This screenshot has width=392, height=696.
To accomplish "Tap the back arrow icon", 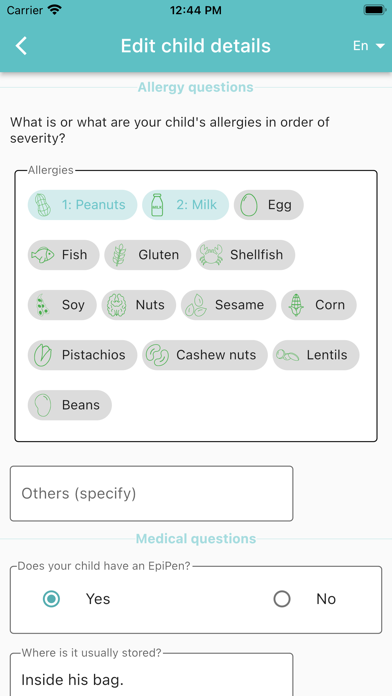I will point(21,46).
